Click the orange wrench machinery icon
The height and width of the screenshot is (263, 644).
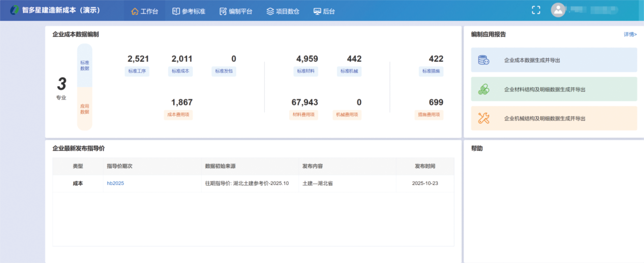click(x=483, y=119)
